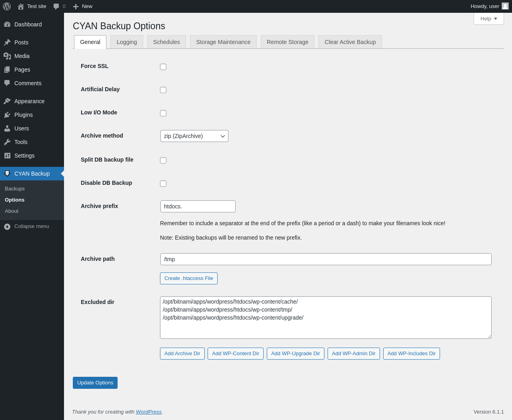Click the Posts pushpin icon
The width and height of the screenshot is (512, 420).
pyautogui.click(x=7, y=42)
